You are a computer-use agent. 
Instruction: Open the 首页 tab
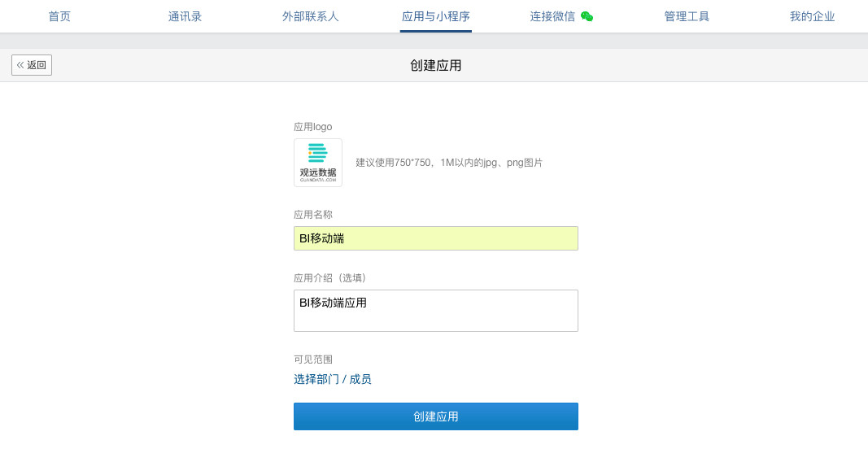point(59,16)
